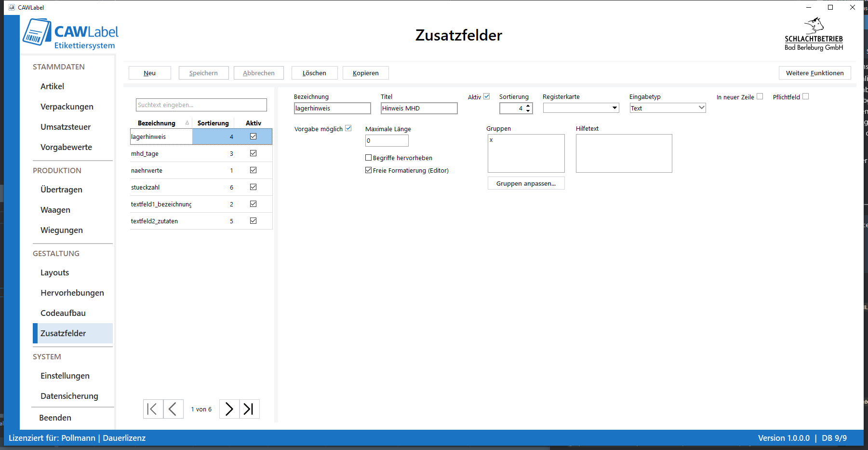
Task: Toggle Aktiv checkbox for textfeld1_bezeichnung row
Action: (x=253, y=204)
